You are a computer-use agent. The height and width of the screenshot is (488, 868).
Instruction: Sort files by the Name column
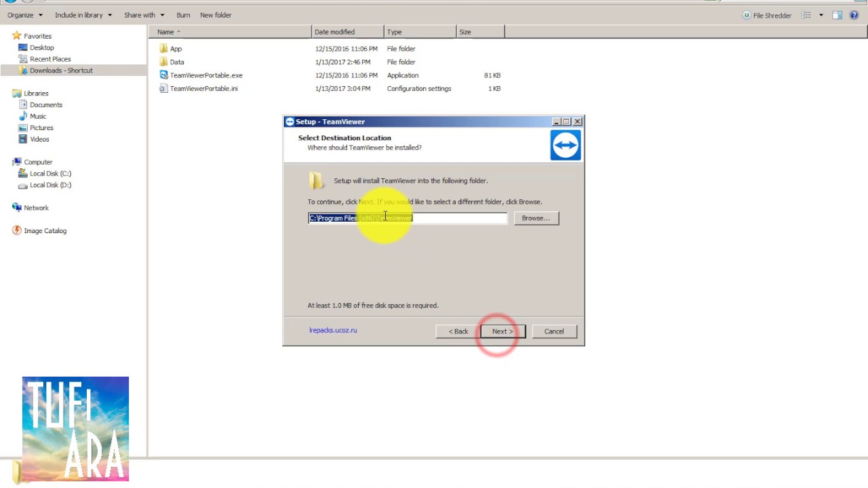click(231, 32)
